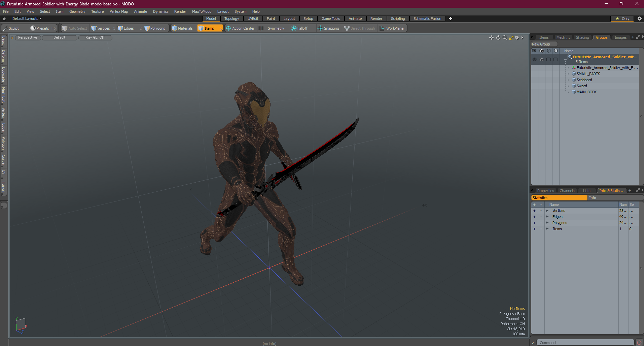Add Vertices to selection with plus
The width and height of the screenshot is (644, 346).
[x=534, y=211]
